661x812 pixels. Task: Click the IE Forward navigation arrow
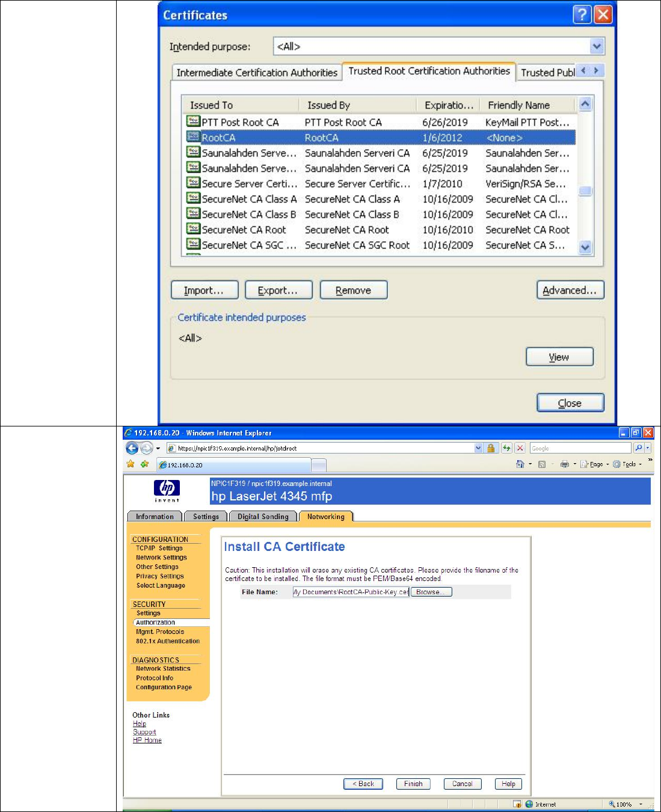coord(146,448)
